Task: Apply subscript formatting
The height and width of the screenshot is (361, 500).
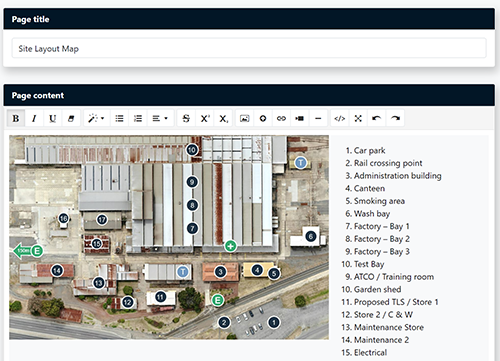Action: [x=223, y=118]
